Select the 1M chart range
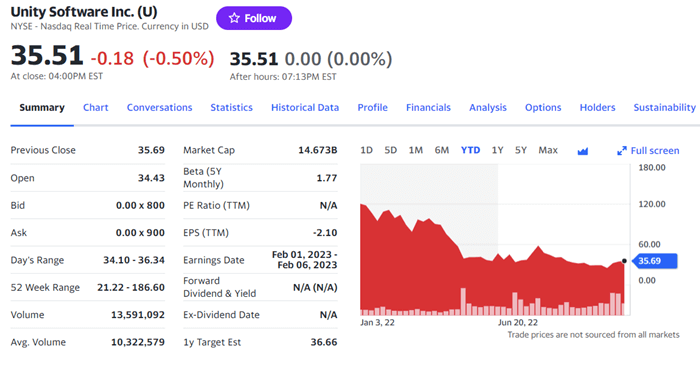This screenshot has height=372, width=700. point(416,150)
